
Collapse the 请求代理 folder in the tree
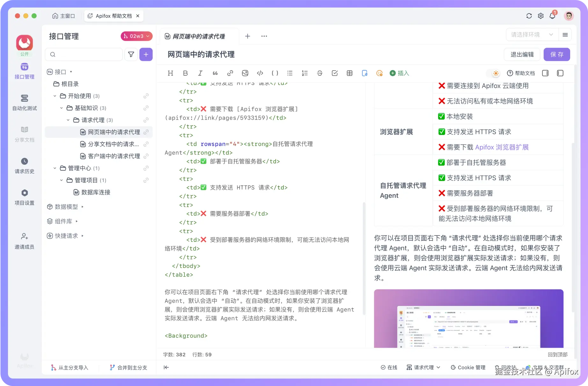68,120
